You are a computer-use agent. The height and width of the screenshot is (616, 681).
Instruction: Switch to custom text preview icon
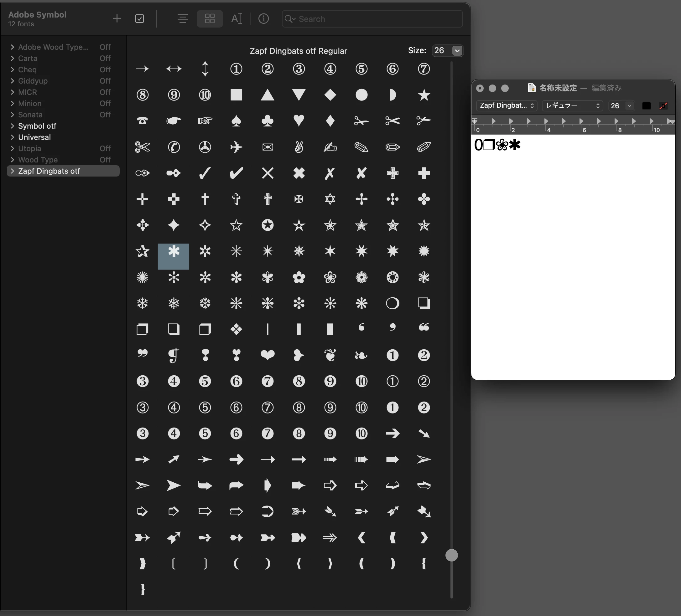tap(237, 18)
